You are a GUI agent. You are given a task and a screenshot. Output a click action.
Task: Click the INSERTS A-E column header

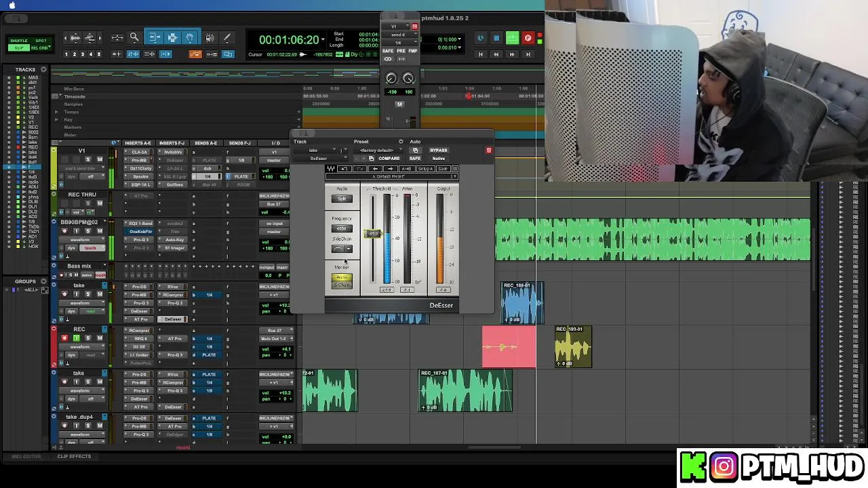coord(138,143)
